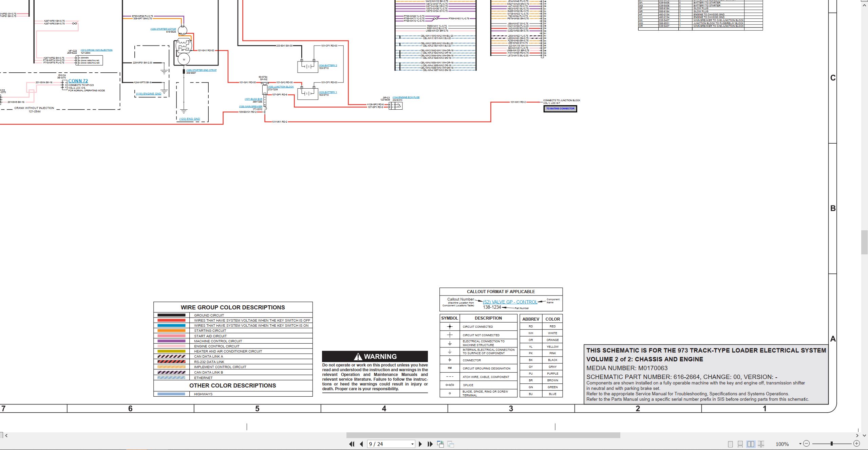Screen dimensions: 868x450
Task: Click the TO MATING CONNECTOR button
Action: (x=560, y=109)
